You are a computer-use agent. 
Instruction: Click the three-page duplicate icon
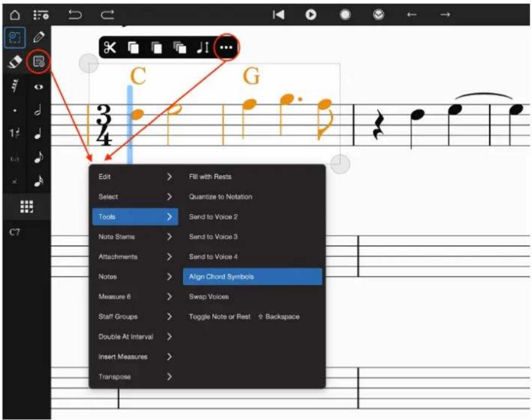point(180,48)
